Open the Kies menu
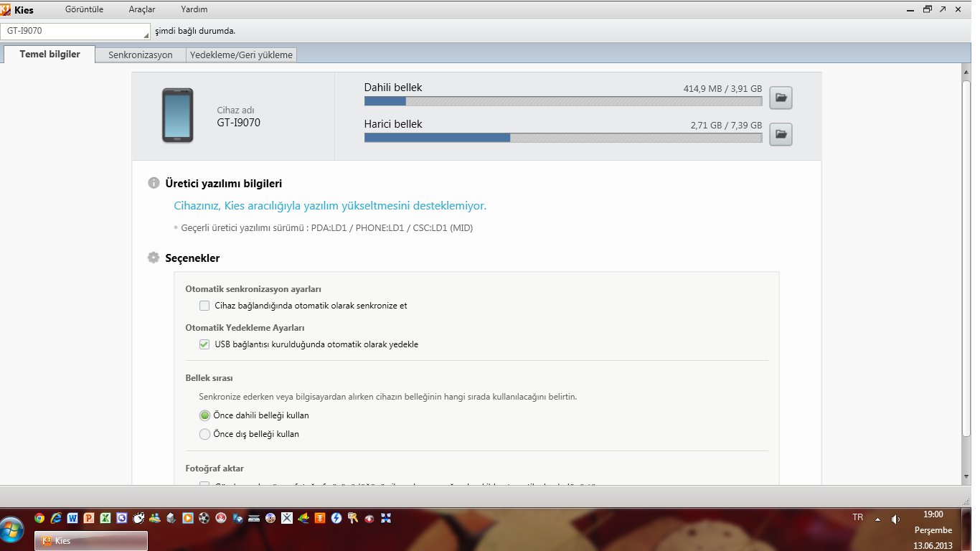The image size is (980, 551). coord(24,10)
